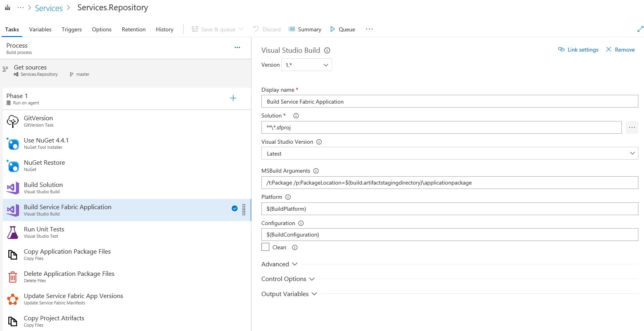Click the Queue button
The height and width of the screenshot is (331, 644).
click(342, 29)
